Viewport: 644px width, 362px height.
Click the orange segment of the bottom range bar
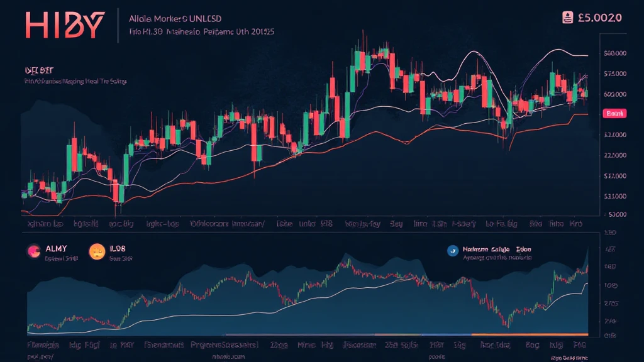pos(530,334)
